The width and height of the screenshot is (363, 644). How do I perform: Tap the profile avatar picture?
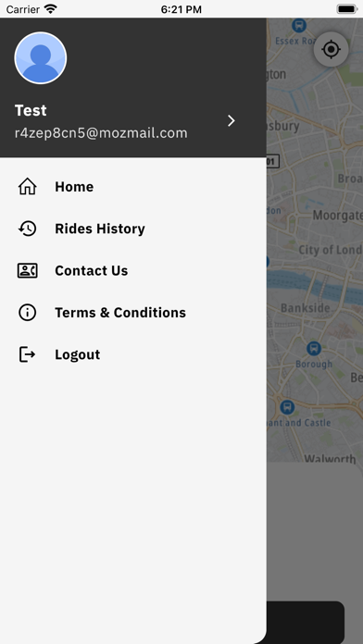(x=41, y=58)
